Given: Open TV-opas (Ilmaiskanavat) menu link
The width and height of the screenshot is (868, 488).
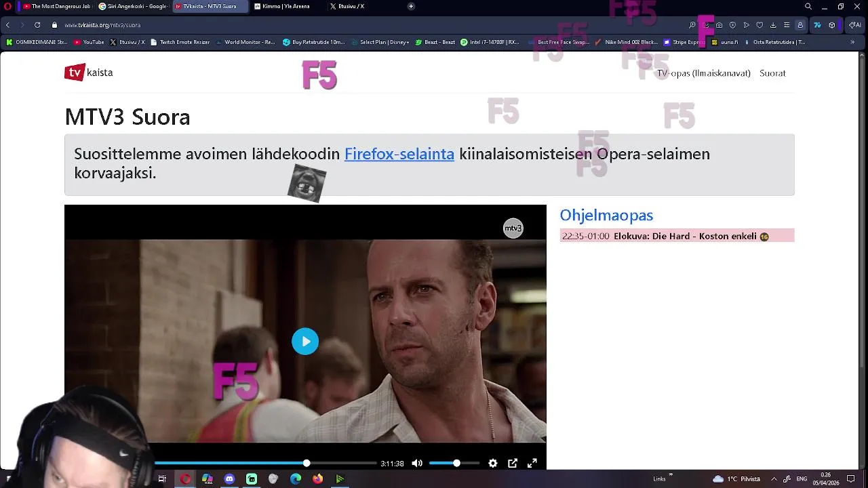Looking at the screenshot, I should [704, 73].
